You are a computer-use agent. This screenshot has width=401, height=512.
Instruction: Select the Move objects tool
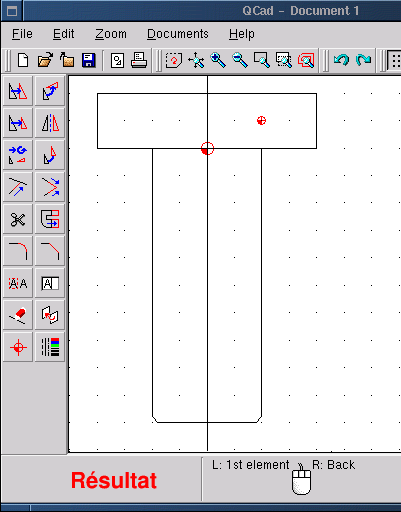point(18,91)
